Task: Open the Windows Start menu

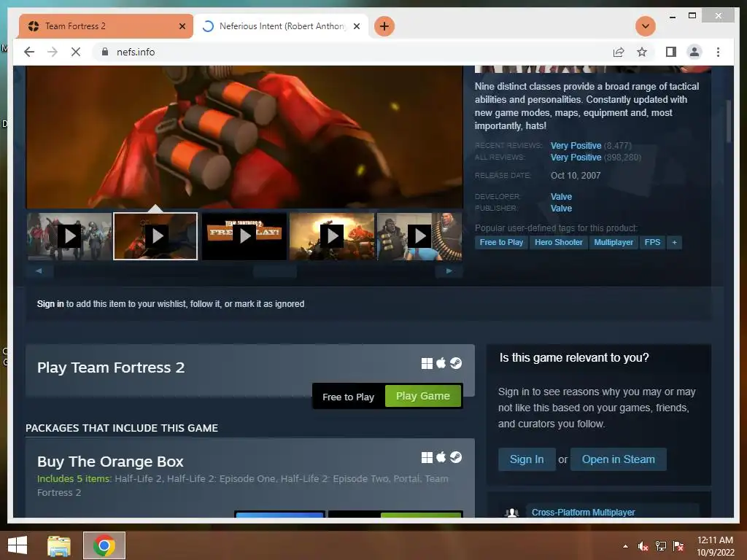Action: click(x=18, y=545)
